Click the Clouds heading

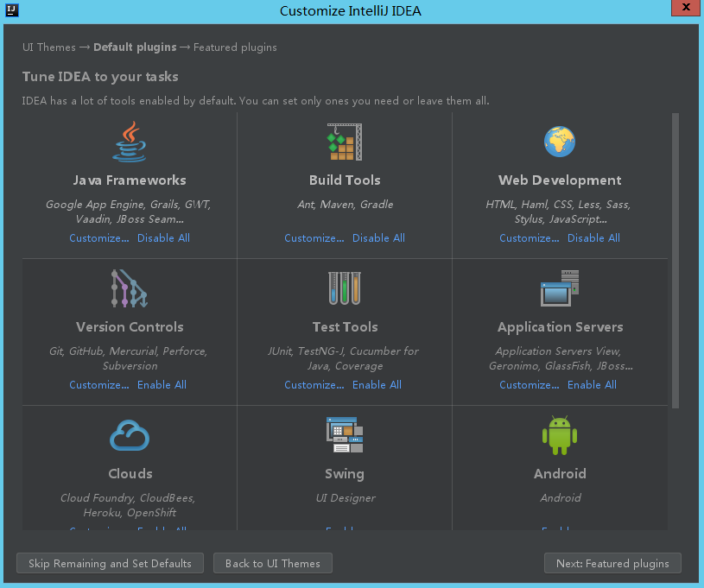pyautogui.click(x=130, y=474)
